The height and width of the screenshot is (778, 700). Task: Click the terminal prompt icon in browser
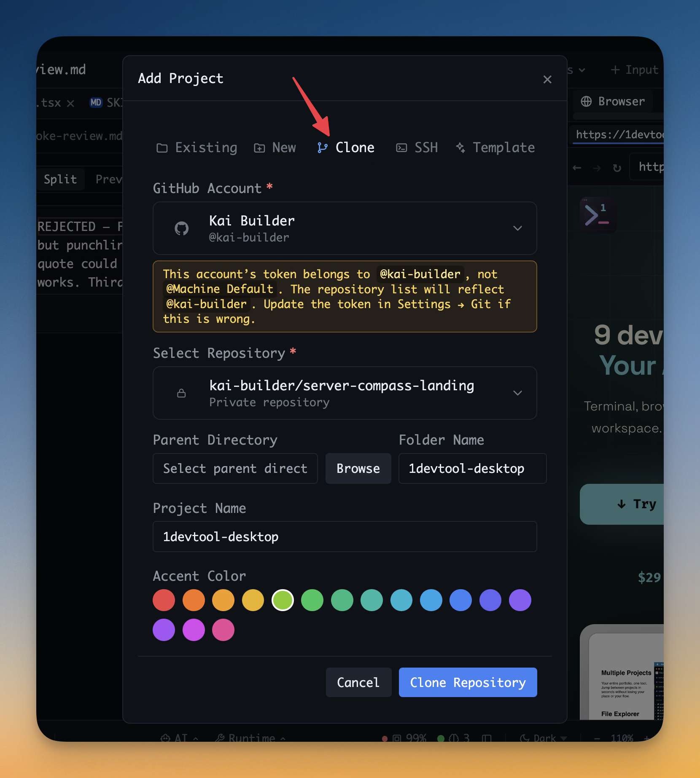click(597, 215)
